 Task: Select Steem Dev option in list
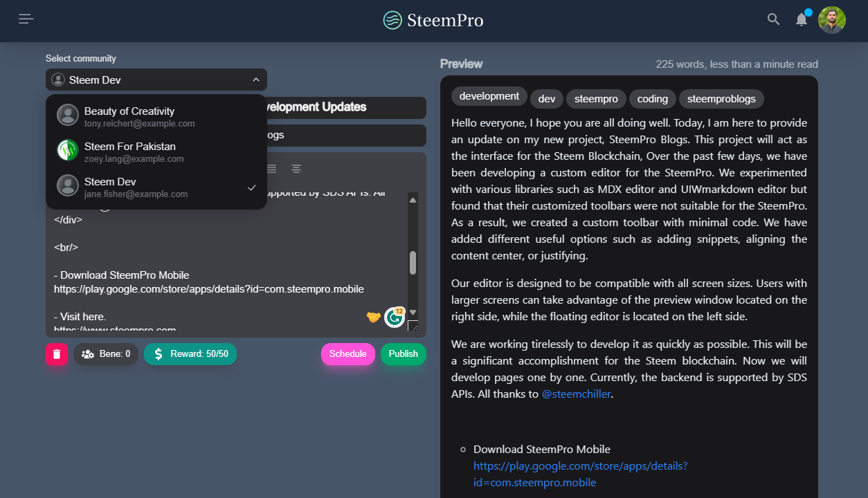[156, 187]
